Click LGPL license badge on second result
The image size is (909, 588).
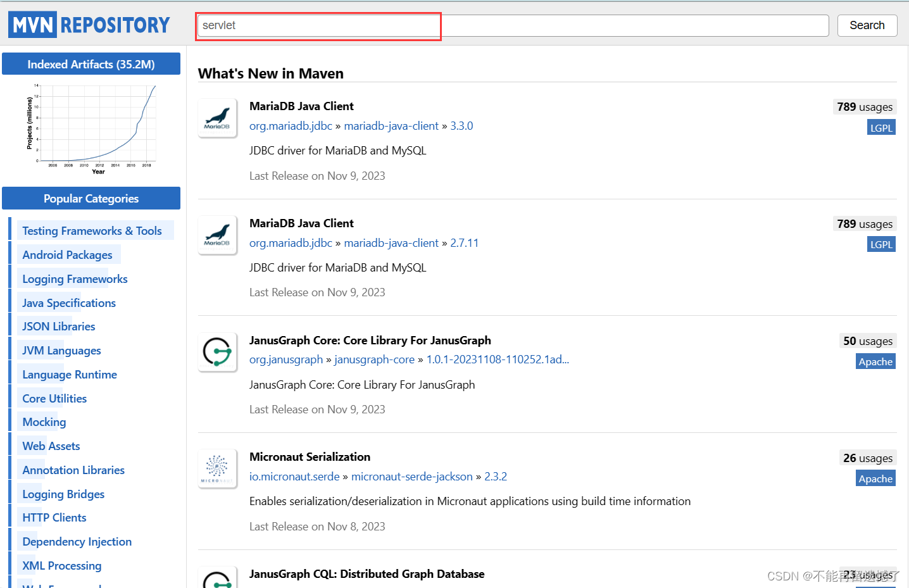[881, 244]
